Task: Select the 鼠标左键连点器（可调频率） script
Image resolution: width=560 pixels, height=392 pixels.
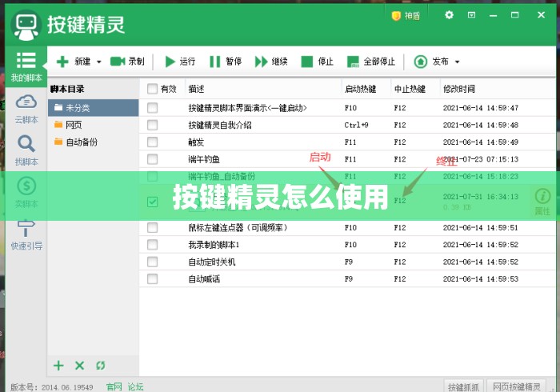Action: click(238, 228)
